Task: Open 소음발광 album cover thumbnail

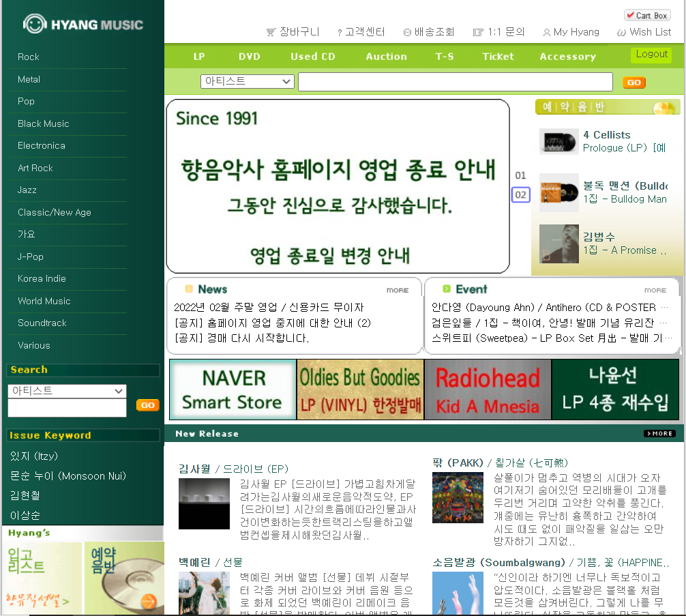Action: 458,593
